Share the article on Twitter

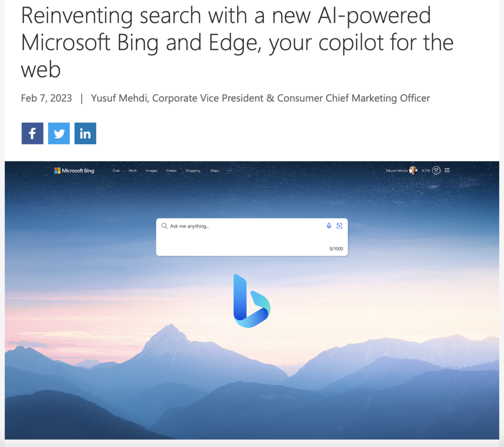(x=59, y=133)
